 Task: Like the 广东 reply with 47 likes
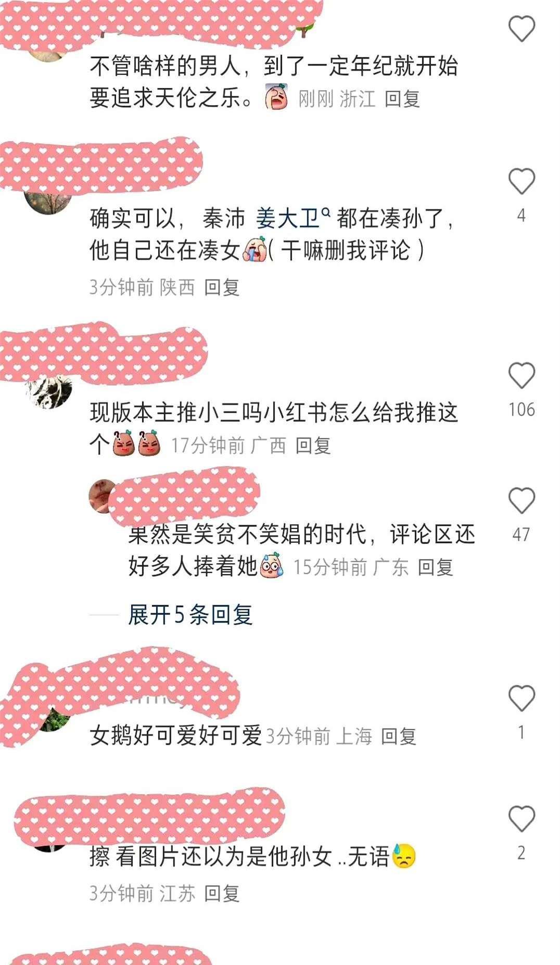click(521, 501)
